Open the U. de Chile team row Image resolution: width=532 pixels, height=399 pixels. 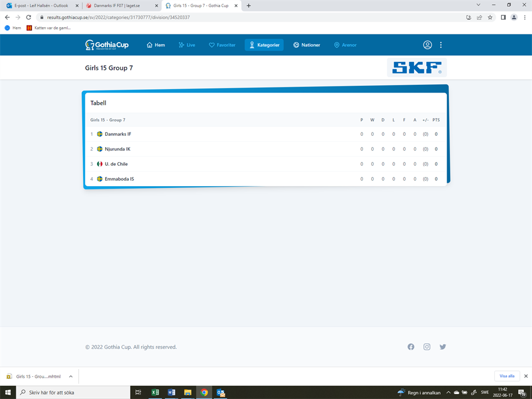tap(116, 164)
